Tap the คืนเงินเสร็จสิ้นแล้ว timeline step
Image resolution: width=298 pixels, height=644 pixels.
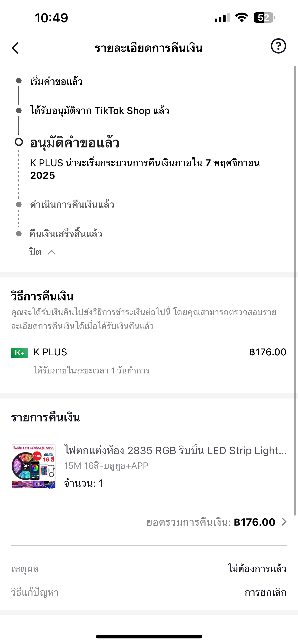[66, 234]
